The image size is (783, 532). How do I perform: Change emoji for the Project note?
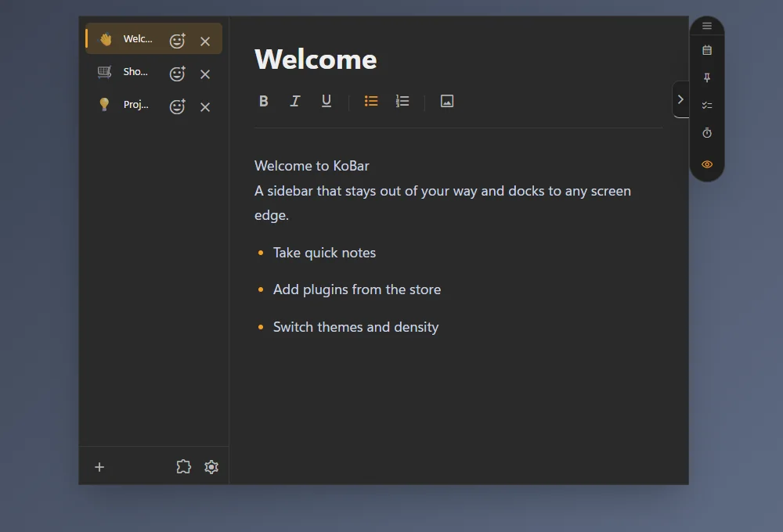pyautogui.click(x=177, y=106)
